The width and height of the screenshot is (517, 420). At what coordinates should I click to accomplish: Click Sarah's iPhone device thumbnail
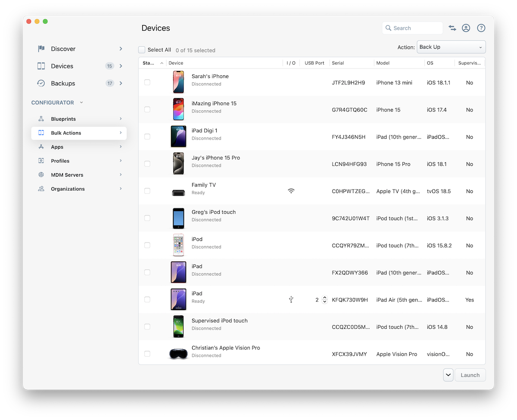click(178, 82)
